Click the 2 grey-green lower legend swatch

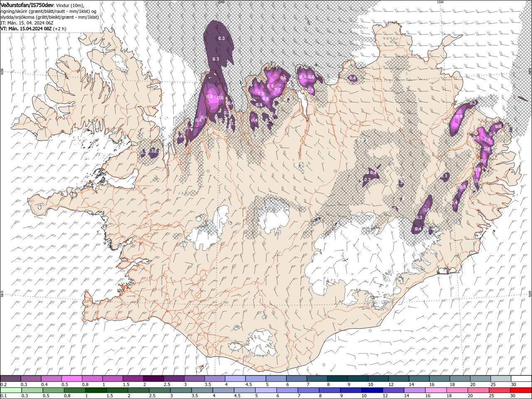click(x=138, y=390)
